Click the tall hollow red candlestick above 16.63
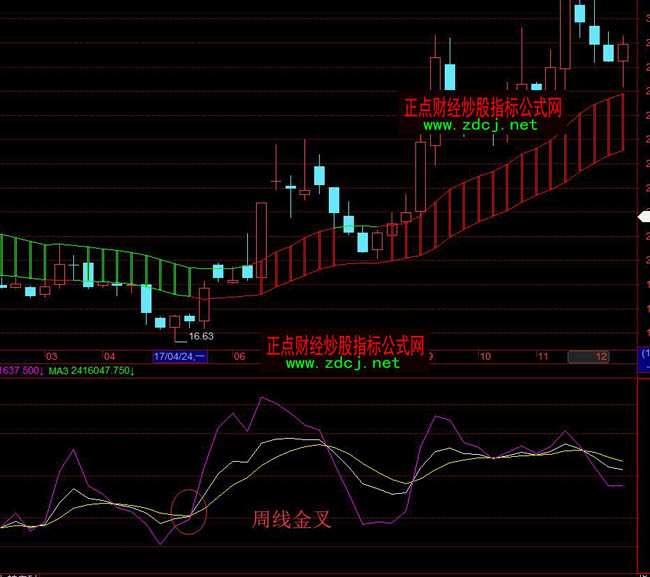Image resolution: width=650 pixels, height=577 pixels. coord(205,305)
